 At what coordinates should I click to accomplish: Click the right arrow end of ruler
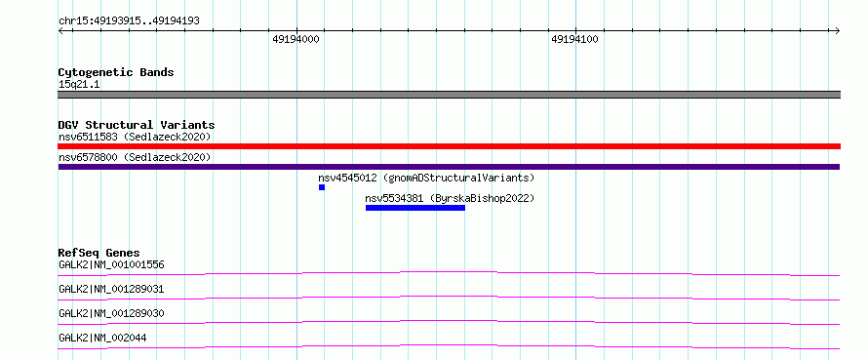pos(837,30)
